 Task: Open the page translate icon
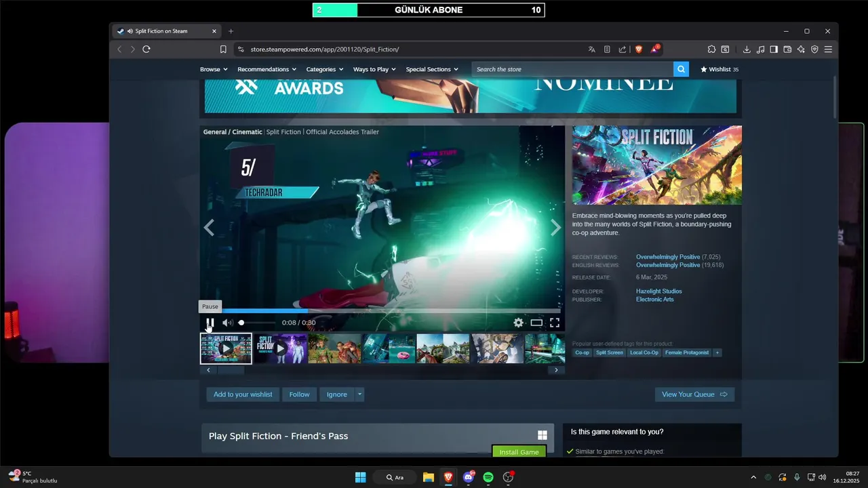click(x=592, y=49)
